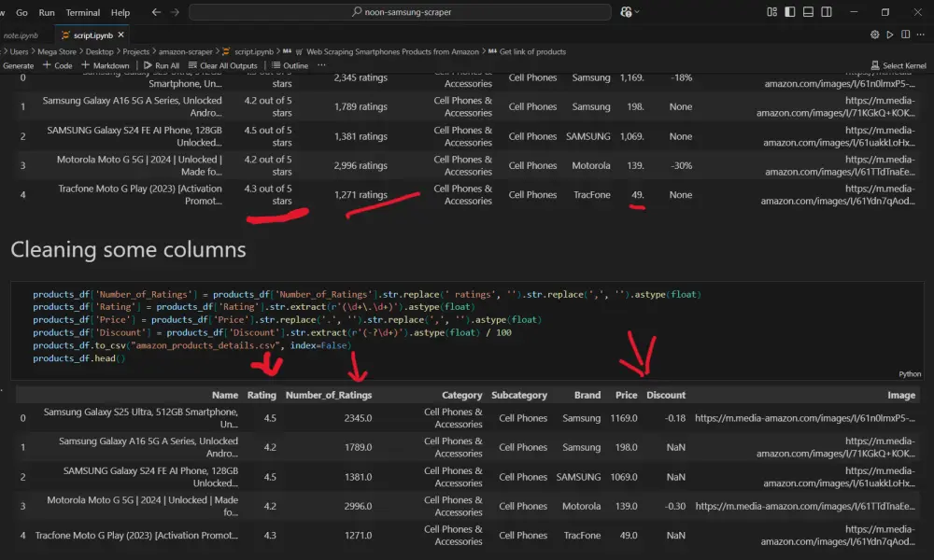Click the navigate back arrow
Screen dimensions: 934x560
157,13
